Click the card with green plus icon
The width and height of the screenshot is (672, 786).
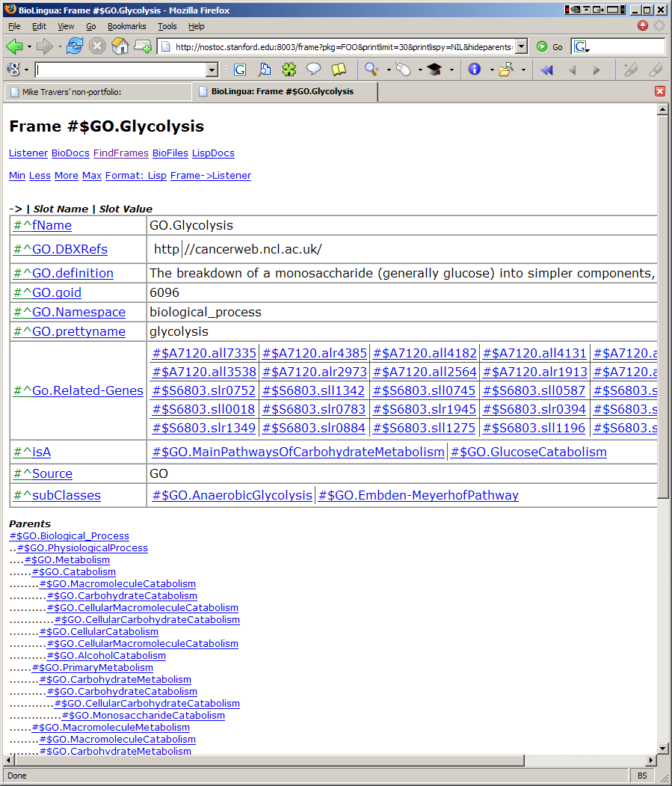(x=143, y=46)
